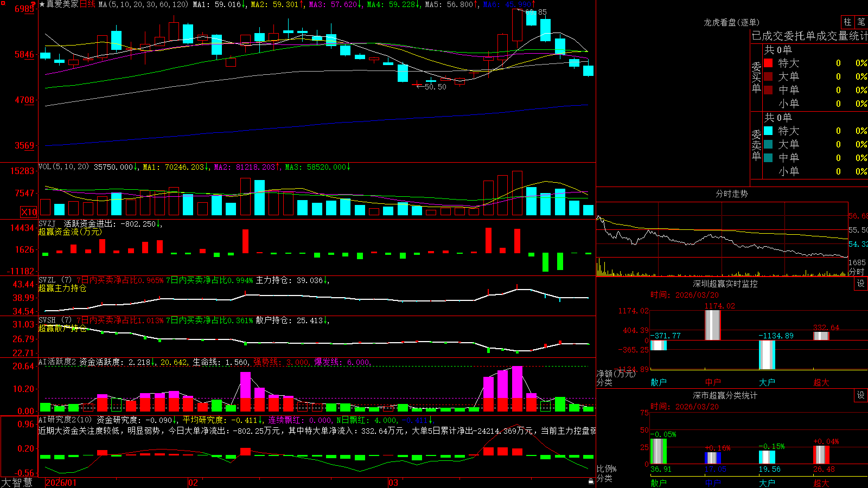The width and height of the screenshot is (868, 488).
Task: Click teal 中单 sell-order swatch
Action: [x=768, y=158]
